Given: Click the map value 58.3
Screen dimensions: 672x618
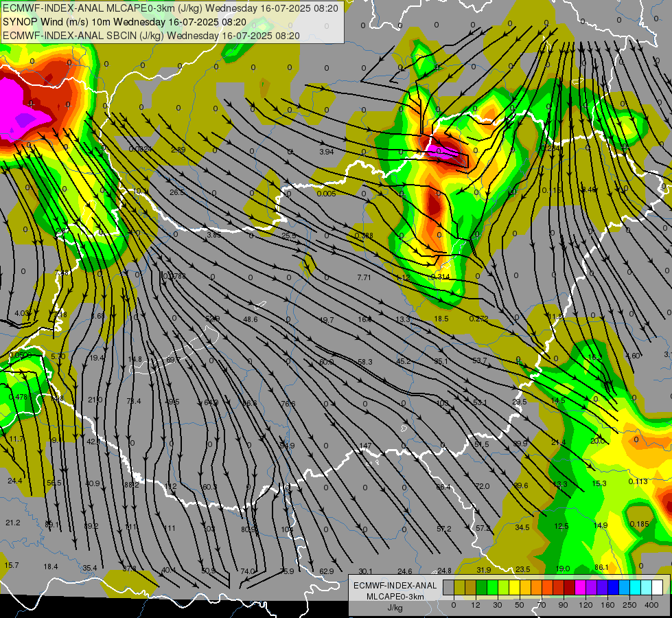Looking at the screenshot, I should pyautogui.click(x=364, y=362).
